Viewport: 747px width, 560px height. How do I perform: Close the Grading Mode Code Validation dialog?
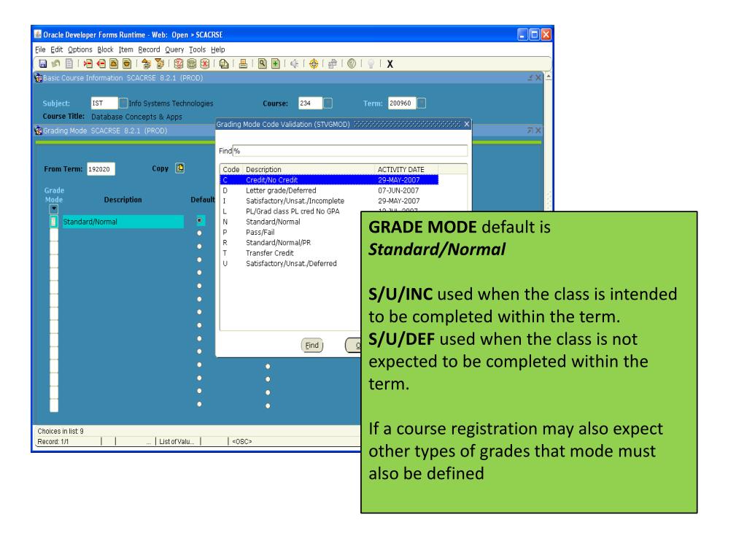coord(467,124)
